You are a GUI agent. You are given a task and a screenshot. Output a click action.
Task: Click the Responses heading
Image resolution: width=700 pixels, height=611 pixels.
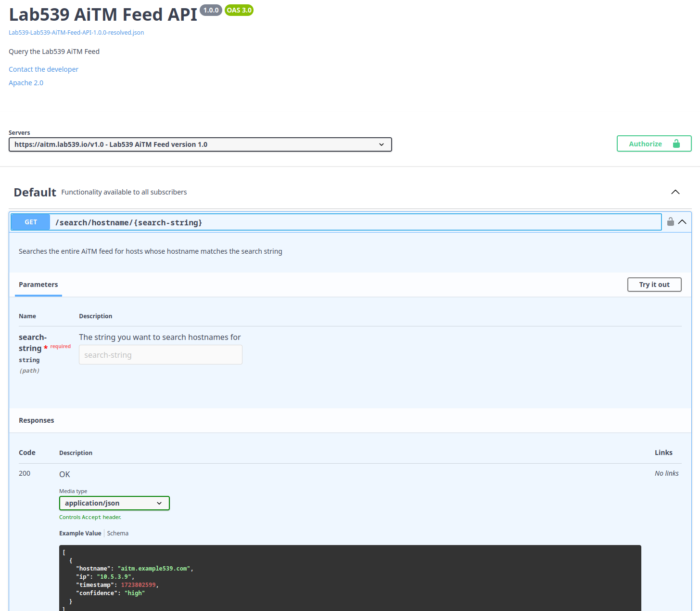(x=37, y=420)
